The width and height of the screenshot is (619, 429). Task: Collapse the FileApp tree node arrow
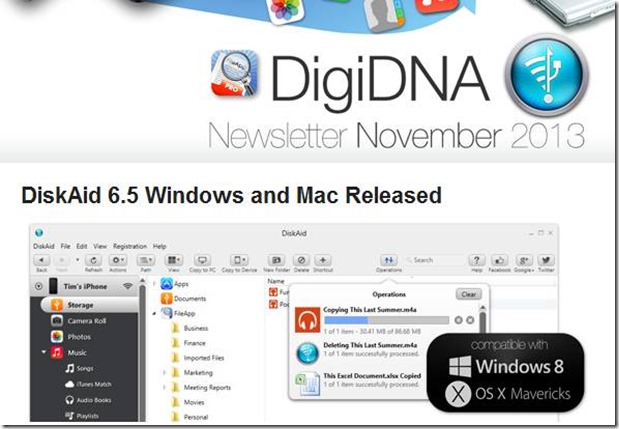click(x=154, y=313)
